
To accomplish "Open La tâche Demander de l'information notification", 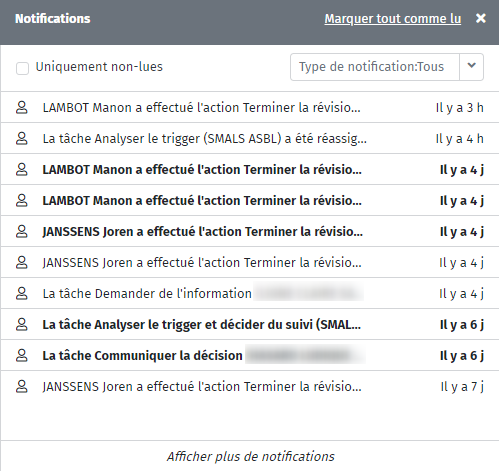I will click(250, 293).
